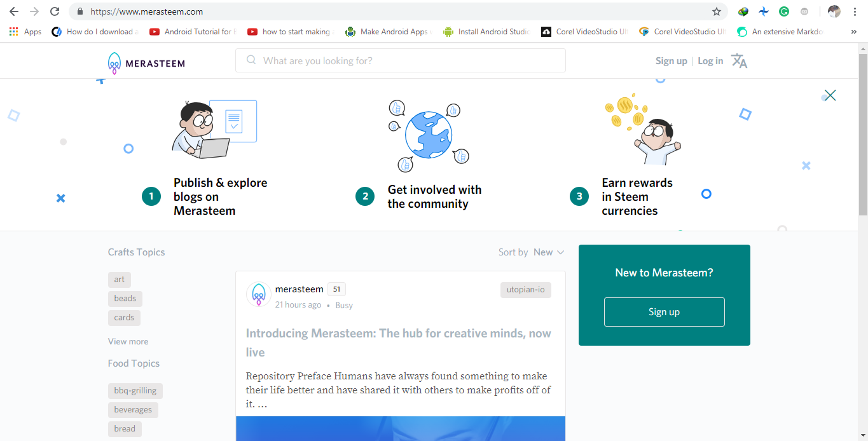Screen dimensions: 868x441
Task: Click the browser back arrow
Action: pyautogui.click(x=14, y=11)
